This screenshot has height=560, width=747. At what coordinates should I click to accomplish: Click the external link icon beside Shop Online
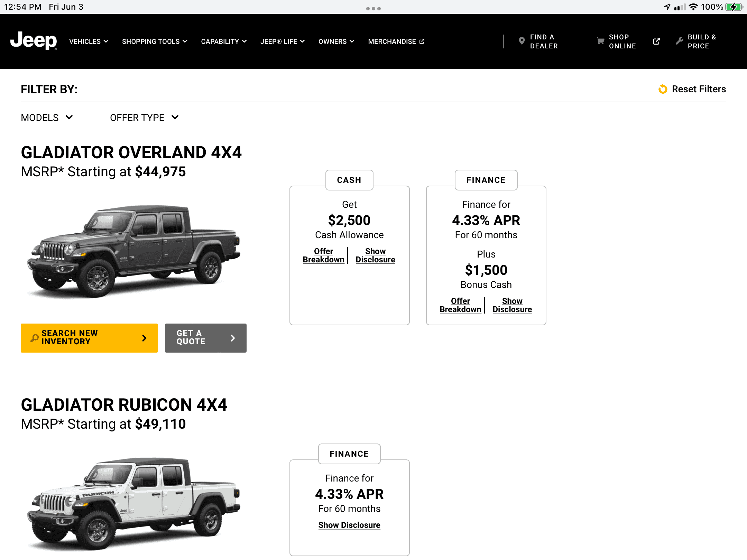point(656,41)
